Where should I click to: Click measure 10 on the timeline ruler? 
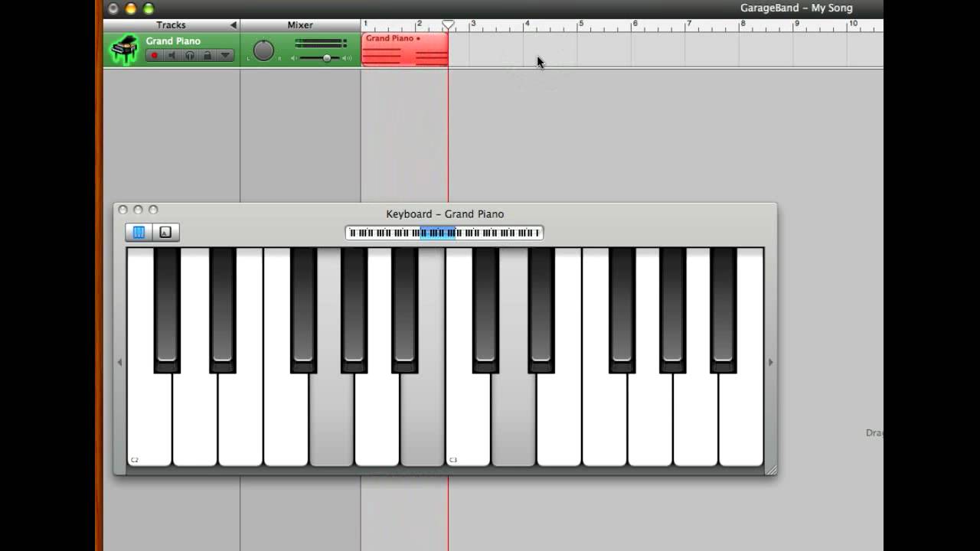point(851,24)
